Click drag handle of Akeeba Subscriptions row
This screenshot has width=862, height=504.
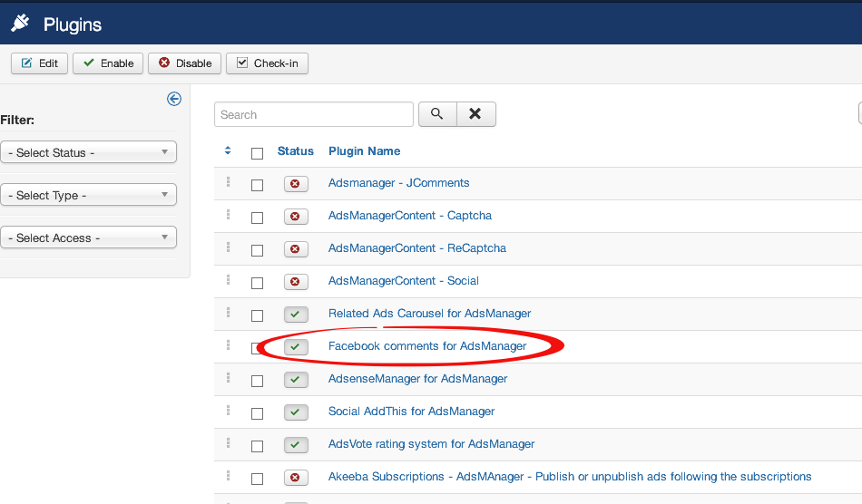pyautogui.click(x=228, y=476)
